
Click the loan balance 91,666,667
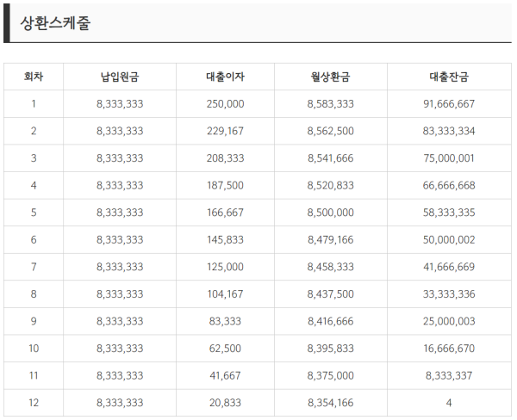[x=449, y=104]
